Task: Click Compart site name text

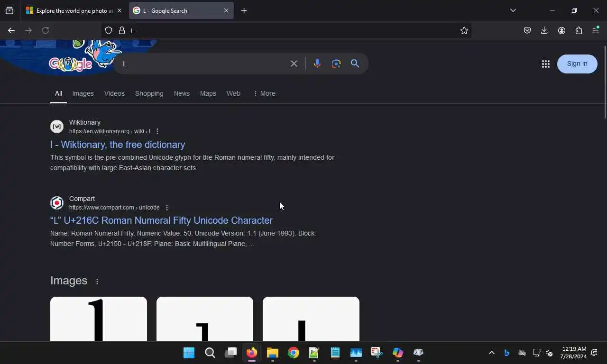Action: click(82, 199)
